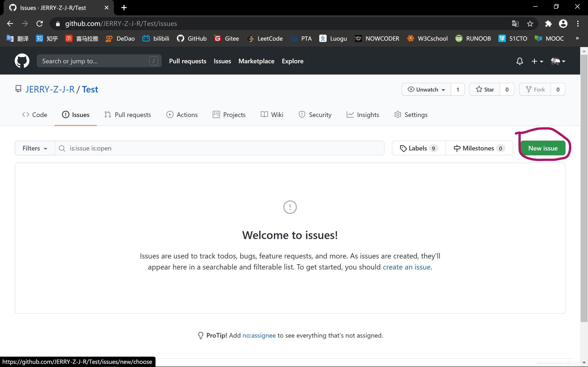Open the notifications bell
This screenshot has width=588, height=367.
(x=520, y=61)
